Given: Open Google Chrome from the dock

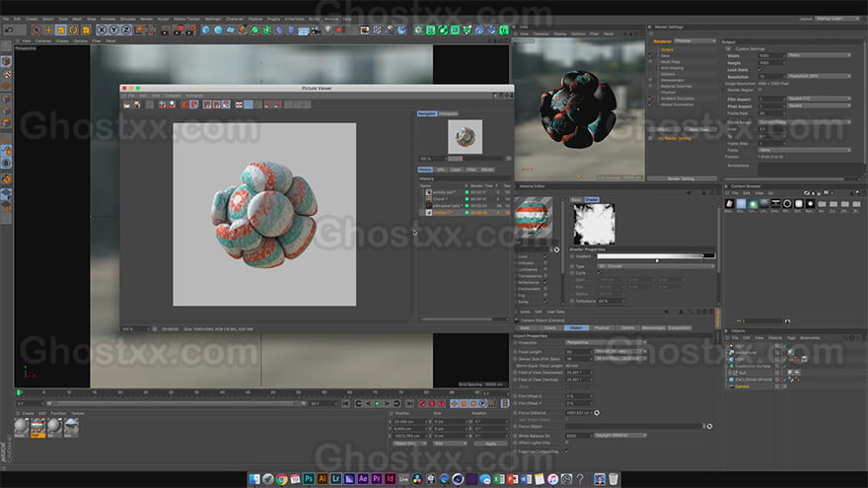Looking at the screenshot, I should coord(282,479).
